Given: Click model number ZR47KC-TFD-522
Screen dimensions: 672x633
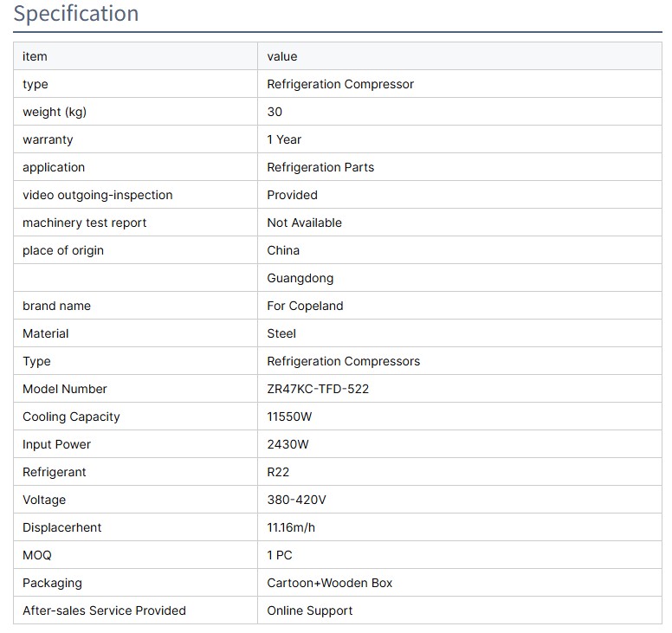Looking at the screenshot, I should point(318,389).
